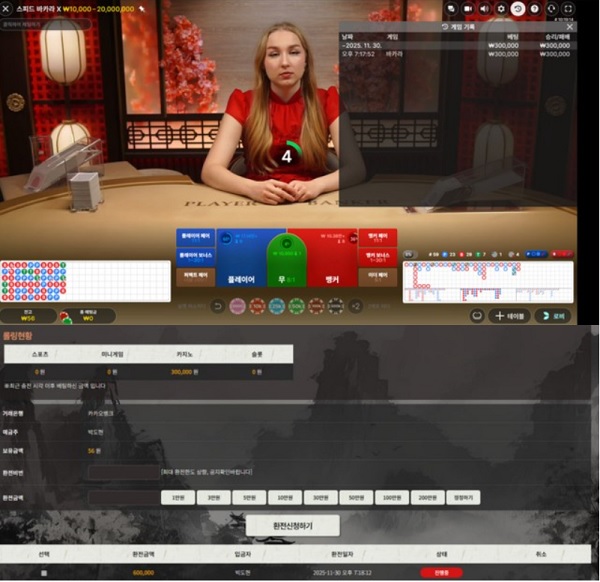Select the 카지노 rolling tab
Viewport: 600px width, 582px height.
(x=185, y=354)
